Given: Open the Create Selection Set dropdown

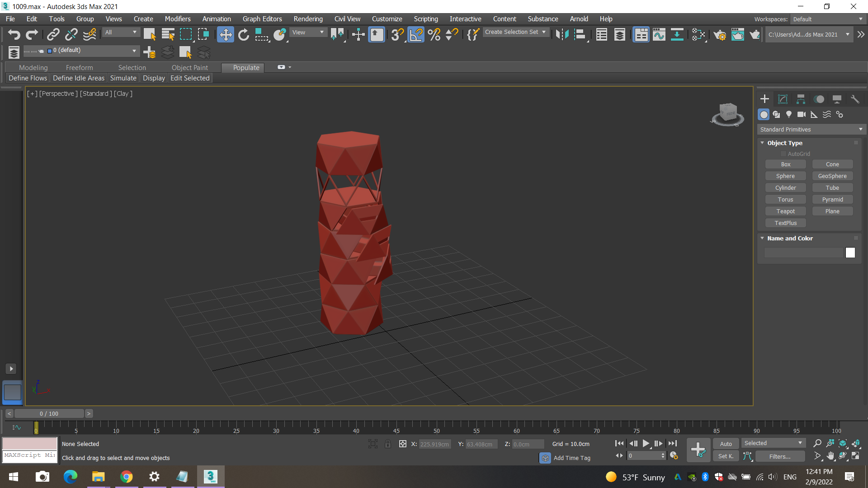Looking at the screenshot, I should [x=515, y=32].
